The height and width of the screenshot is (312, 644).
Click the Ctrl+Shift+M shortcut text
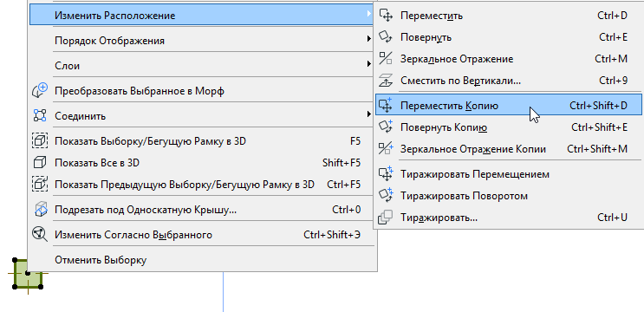tap(597, 148)
